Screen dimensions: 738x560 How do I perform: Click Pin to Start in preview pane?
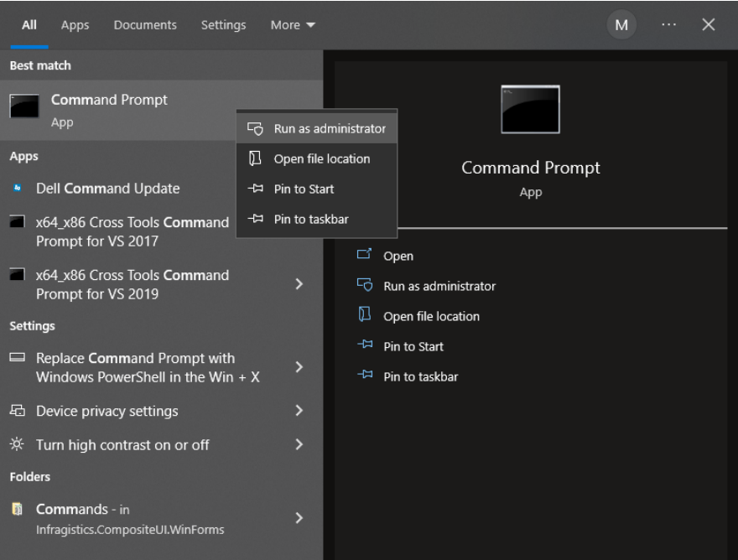click(x=413, y=346)
